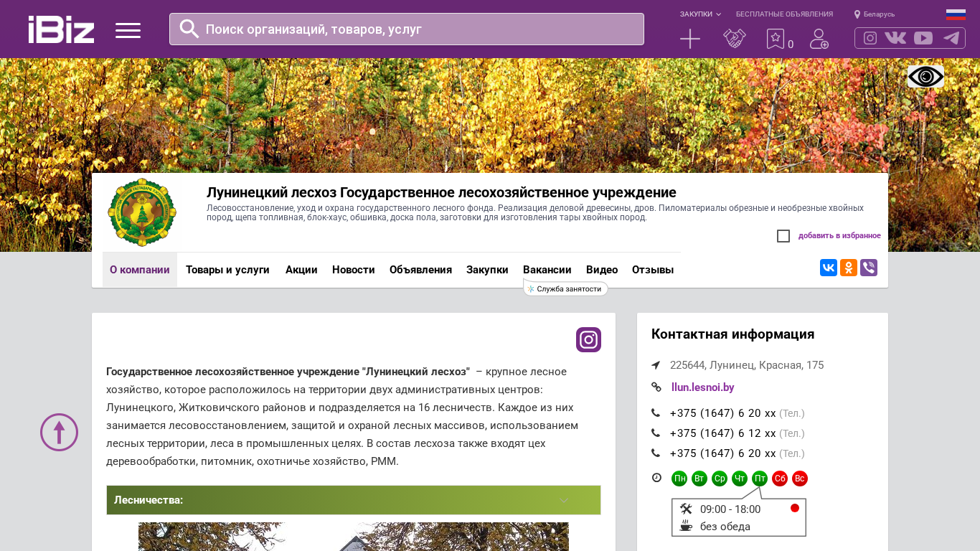Viewport: 980px width, 551px height.
Task: Open the YouTube icon in the header
Action: pos(923,38)
